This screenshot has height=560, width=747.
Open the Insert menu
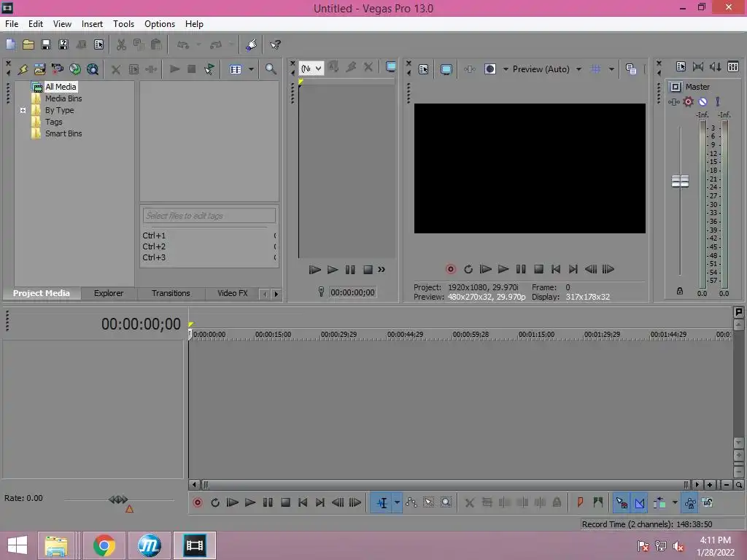92,24
